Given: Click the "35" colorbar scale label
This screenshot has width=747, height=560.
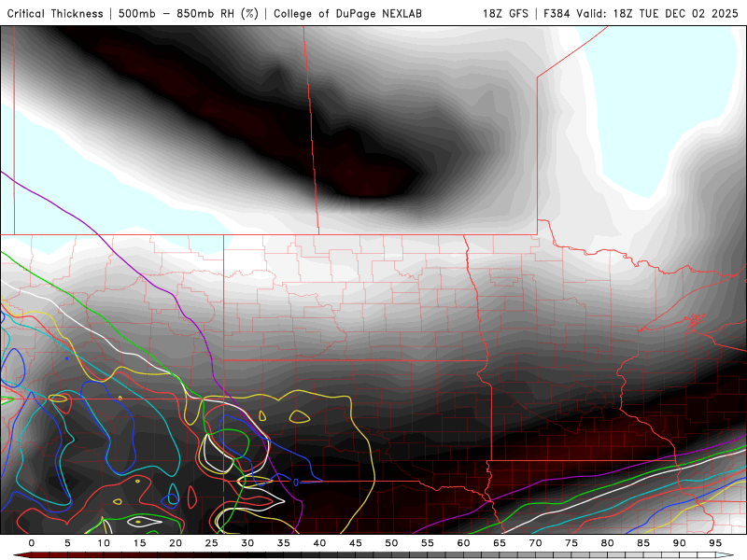Looking at the screenshot, I should tap(284, 543).
